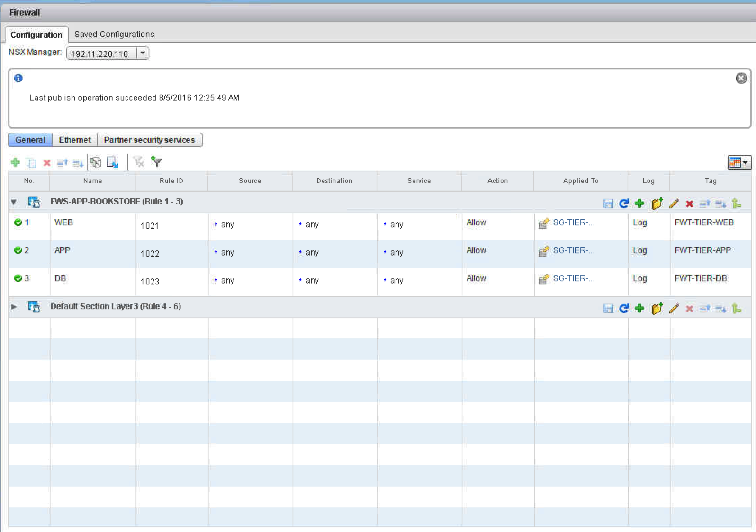Open the column chooser dropdown
Image resolution: width=756 pixels, height=532 pixels.
click(739, 162)
